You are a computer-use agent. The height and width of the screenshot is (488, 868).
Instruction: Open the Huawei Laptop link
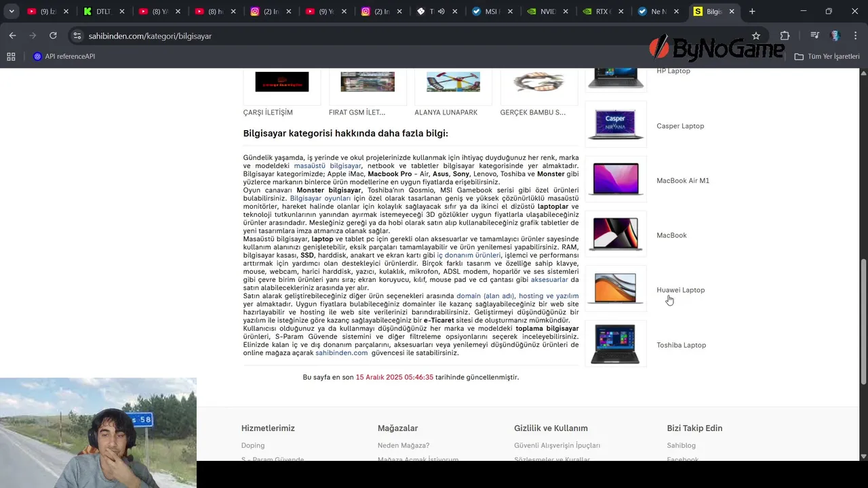point(681,290)
